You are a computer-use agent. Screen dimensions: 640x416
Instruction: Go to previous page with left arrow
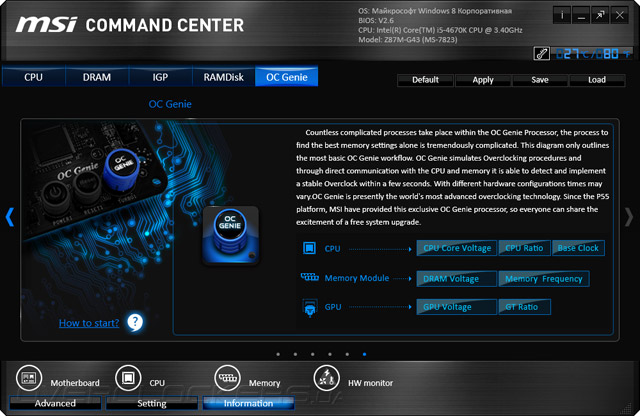point(10,217)
